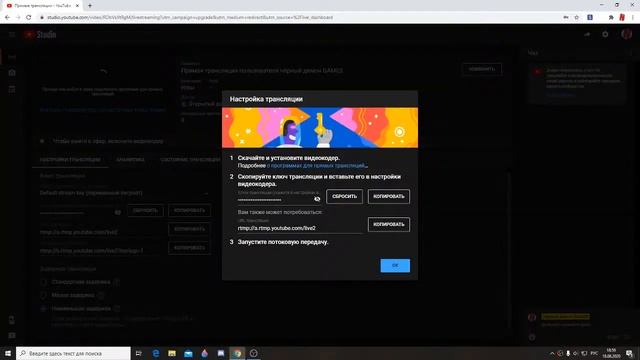The height and width of the screenshot is (360, 640).
Task: Click the blue extension icon in Chrome toolbar
Action: [590, 18]
